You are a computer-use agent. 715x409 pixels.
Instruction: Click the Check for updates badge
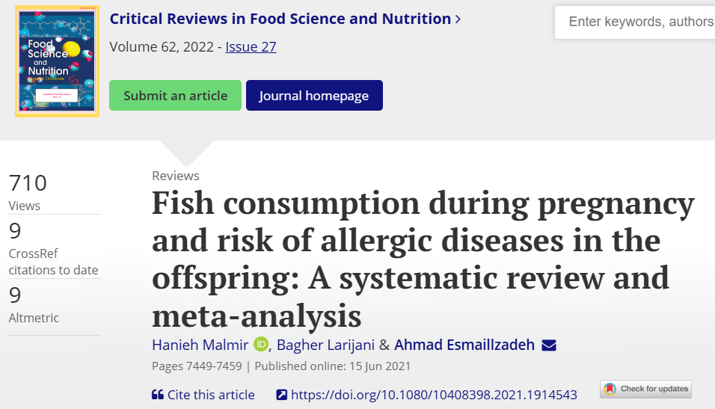coord(646,389)
